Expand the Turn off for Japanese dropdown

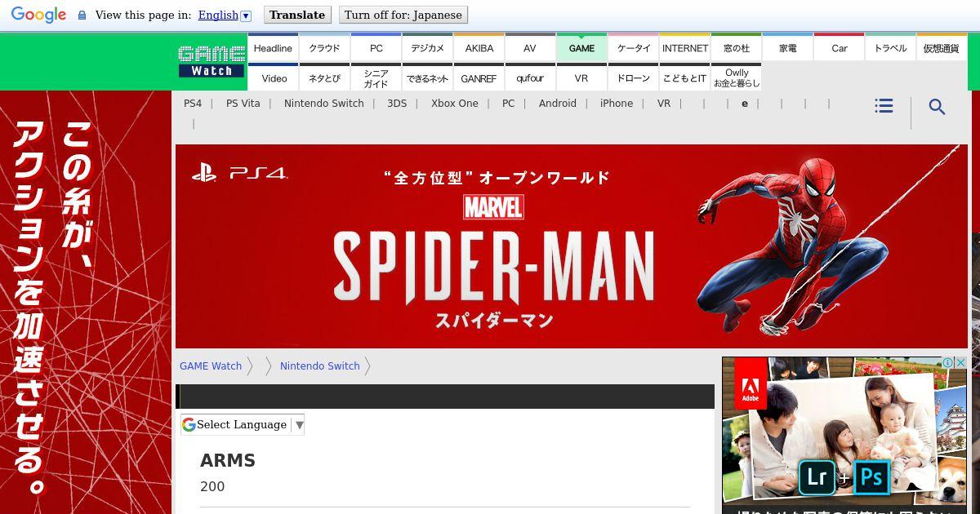[x=403, y=15]
